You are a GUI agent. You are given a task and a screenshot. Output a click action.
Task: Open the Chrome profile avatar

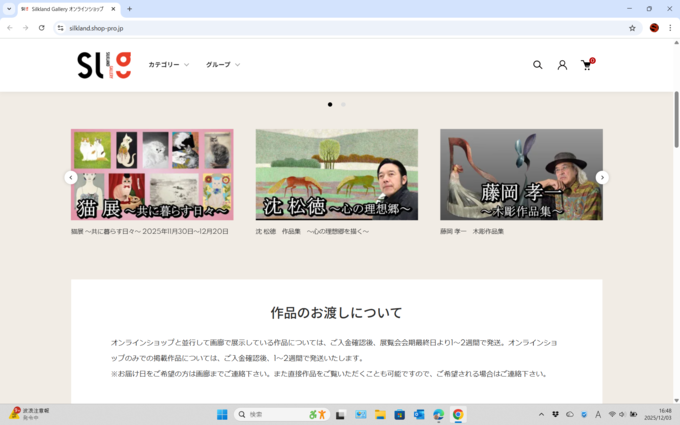click(654, 28)
